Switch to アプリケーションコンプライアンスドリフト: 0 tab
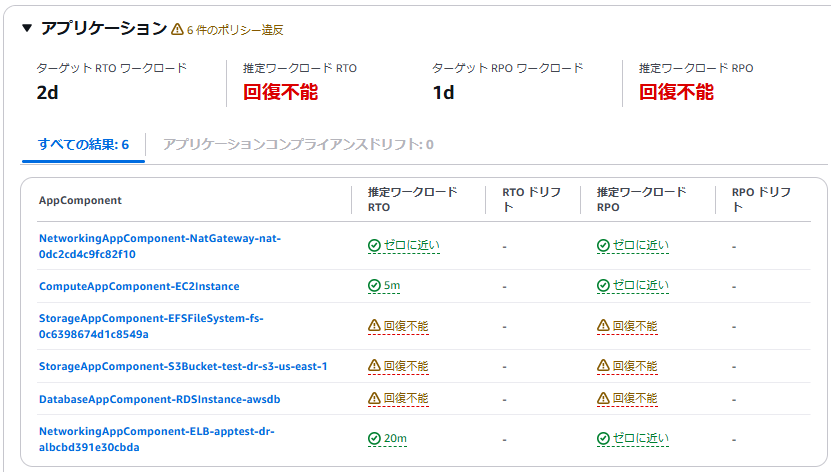 [x=298, y=144]
